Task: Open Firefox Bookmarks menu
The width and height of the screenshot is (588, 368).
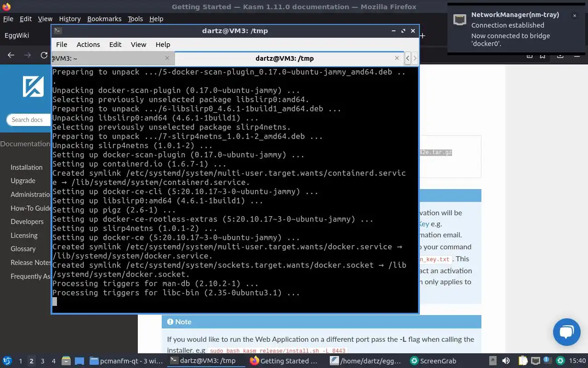Action: [x=104, y=19]
